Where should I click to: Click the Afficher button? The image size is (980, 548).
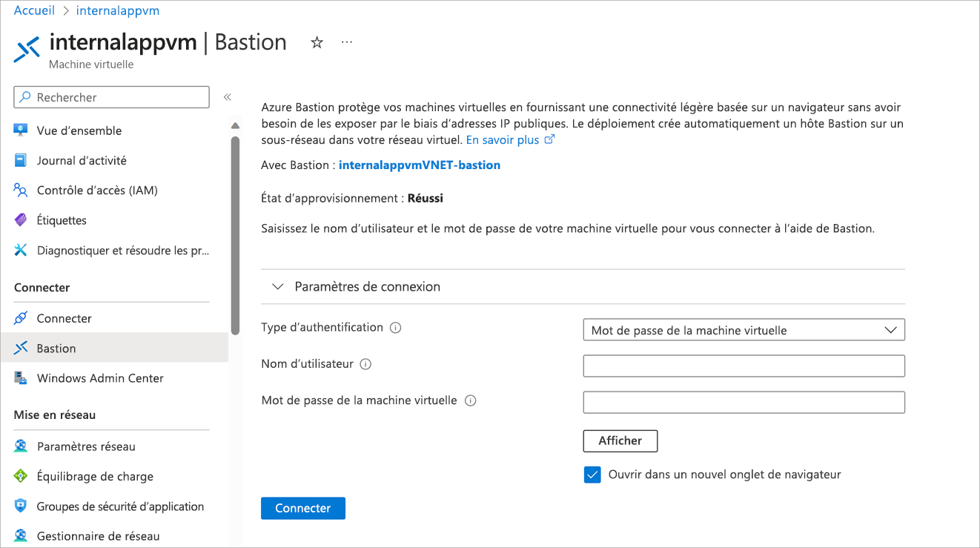tap(620, 440)
